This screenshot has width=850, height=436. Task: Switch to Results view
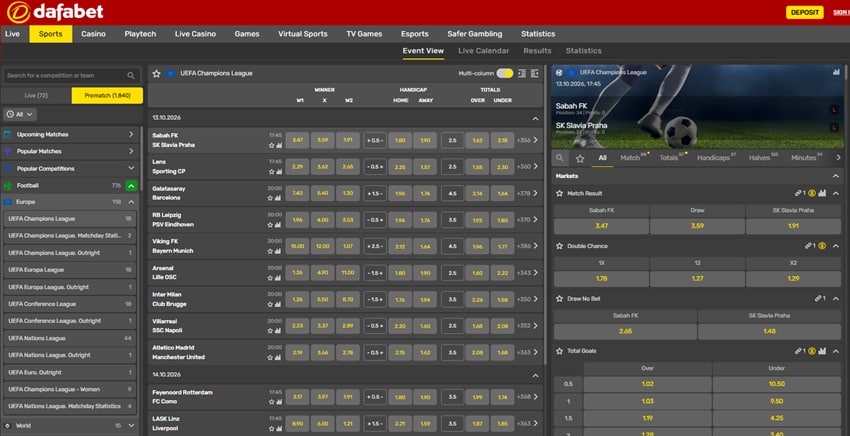tap(537, 51)
